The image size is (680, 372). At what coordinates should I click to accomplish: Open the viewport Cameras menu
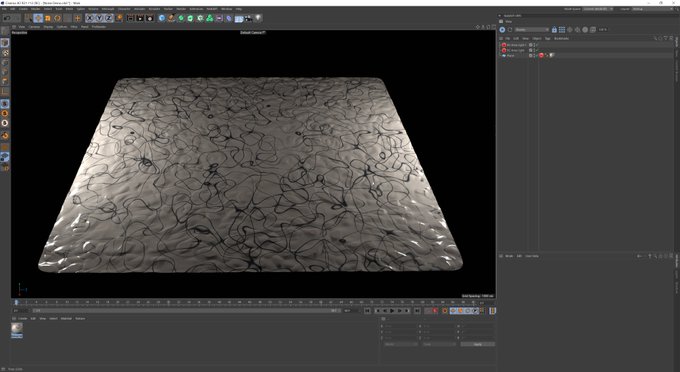coord(34,27)
